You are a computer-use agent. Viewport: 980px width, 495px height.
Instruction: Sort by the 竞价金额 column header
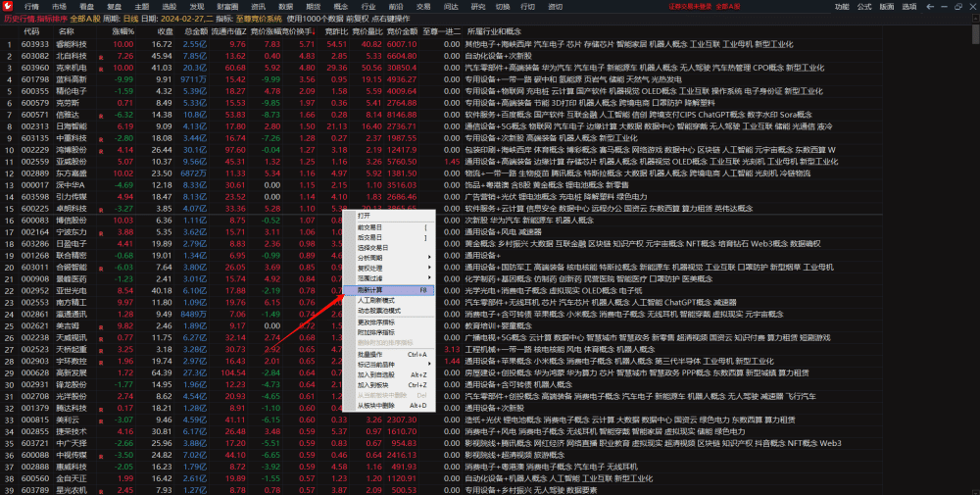coord(403,31)
